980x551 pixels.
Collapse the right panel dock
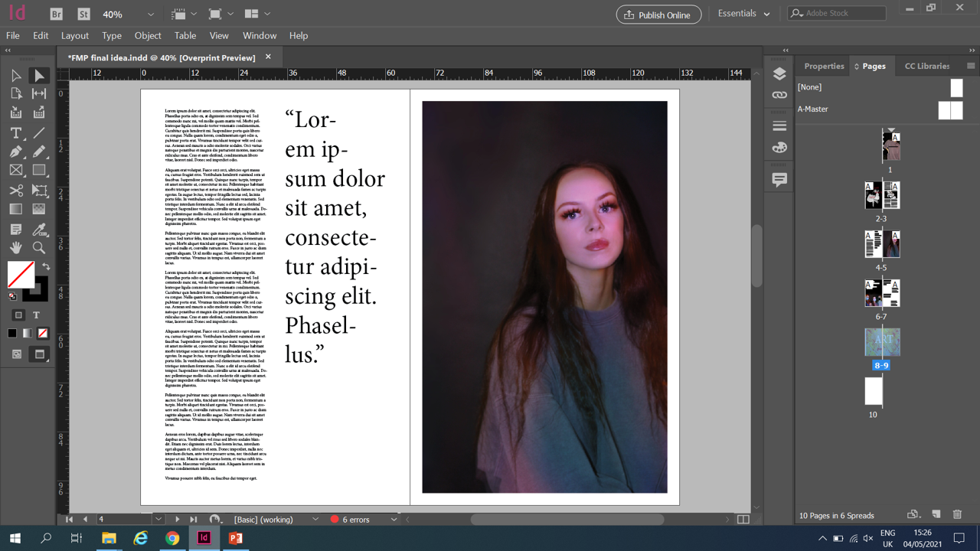(x=971, y=51)
